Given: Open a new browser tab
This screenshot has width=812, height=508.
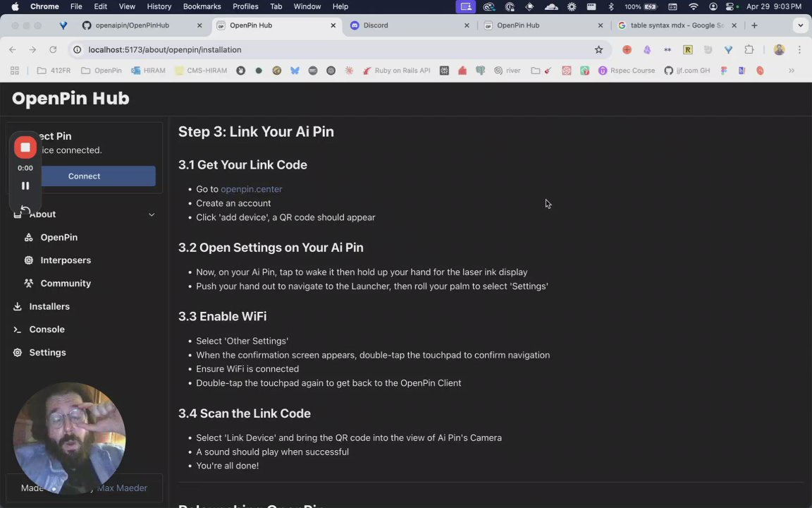Looking at the screenshot, I should click(754, 25).
